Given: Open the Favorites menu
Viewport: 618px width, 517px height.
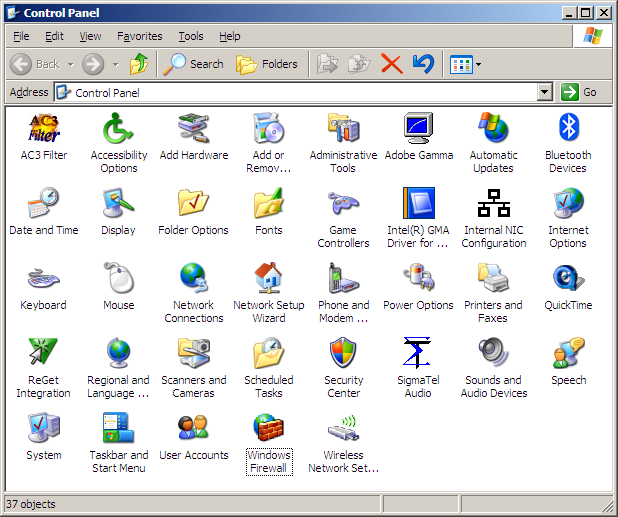Looking at the screenshot, I should tap(140, 36).
